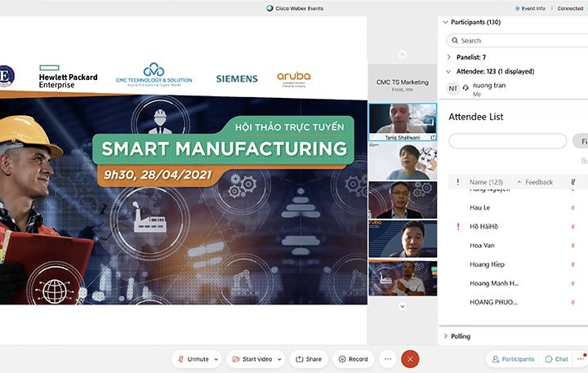Select attendee Hoa Van

(482, 246)
